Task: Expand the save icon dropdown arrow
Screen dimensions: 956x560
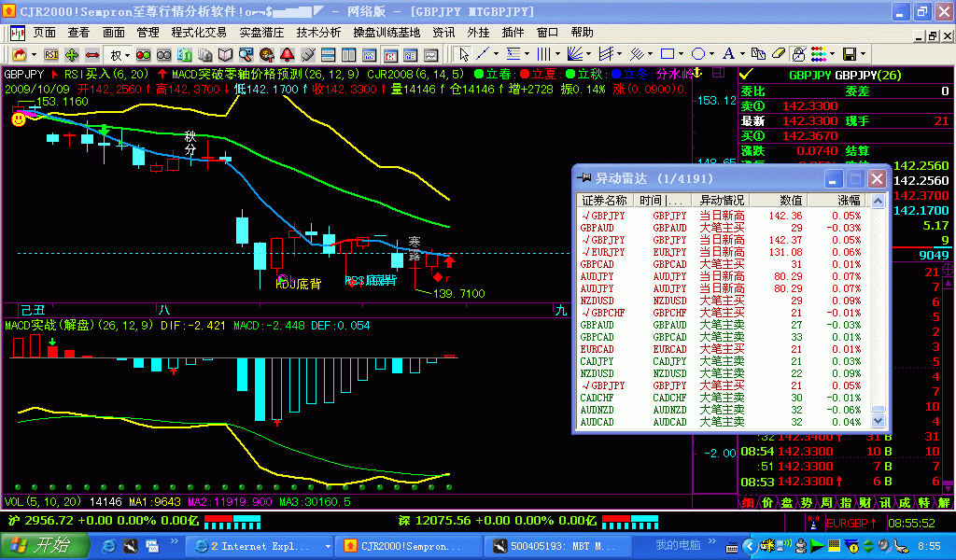Action: tap(863, 54)
